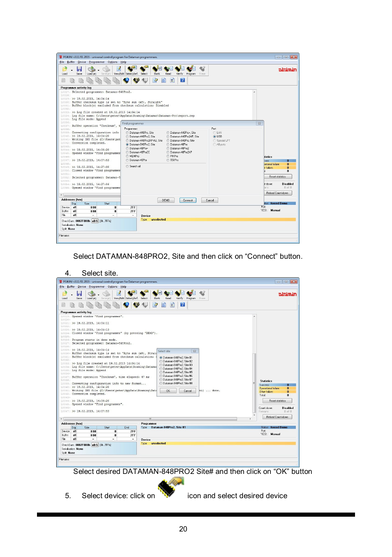Click the Select device icon in the upper screenshot
This screenshot has height=557, width=392.
click(x=144, y=70)
